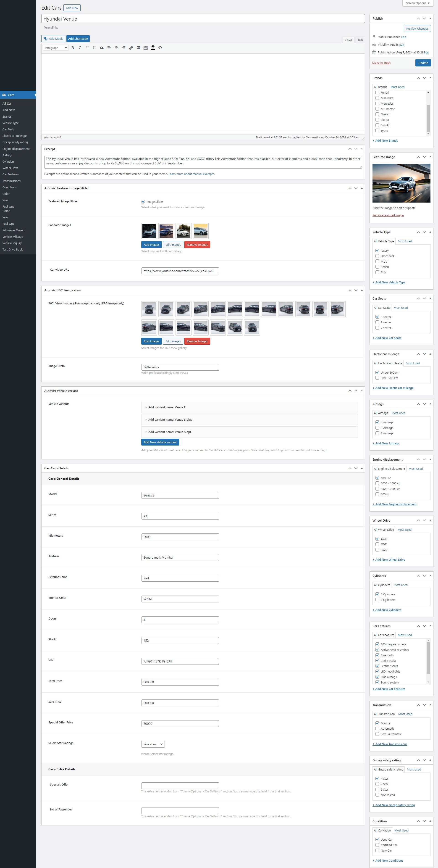Click the Hyundai Venue title field
This screenshot has height=868, width=438.
point(203,19)
